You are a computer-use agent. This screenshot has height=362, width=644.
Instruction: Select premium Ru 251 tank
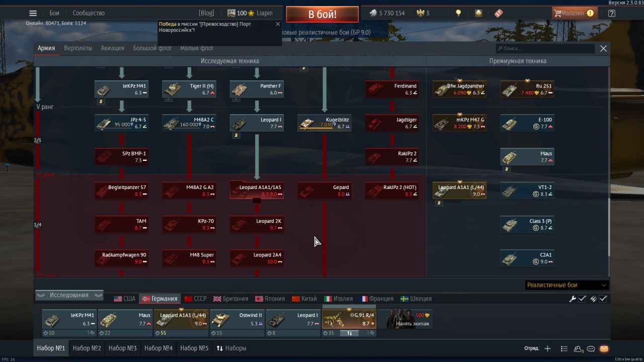527,89
